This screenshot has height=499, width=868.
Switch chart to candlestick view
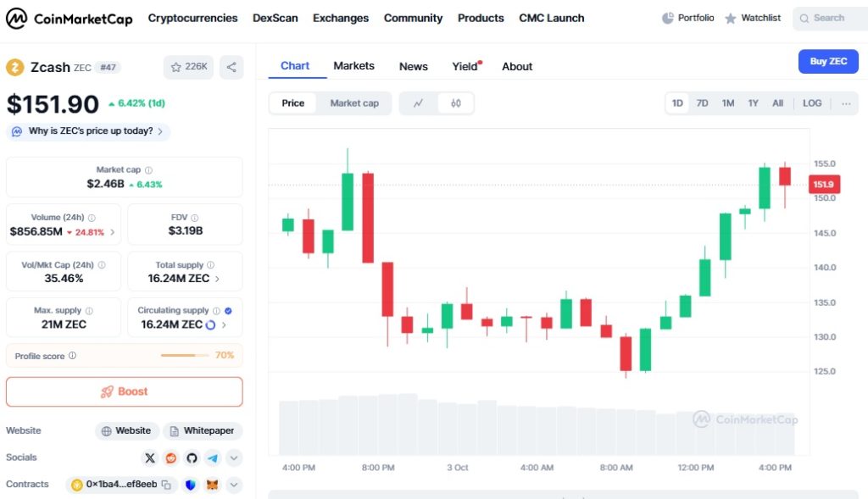(456, 103)
